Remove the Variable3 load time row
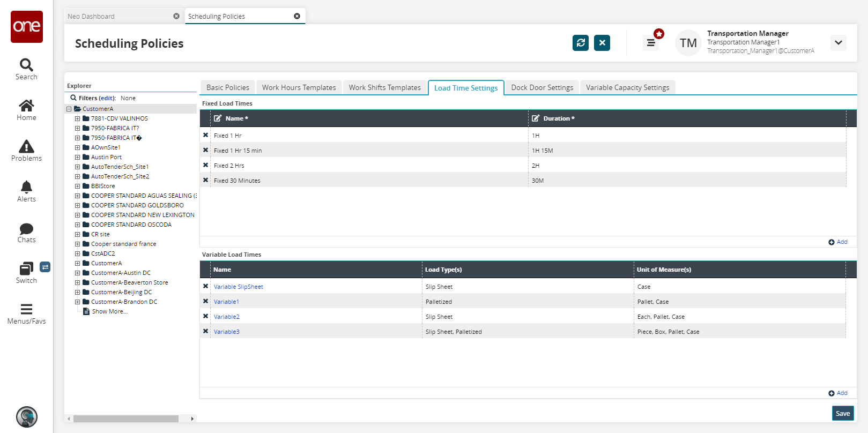868x433 pixels. (x=205, y=332)
